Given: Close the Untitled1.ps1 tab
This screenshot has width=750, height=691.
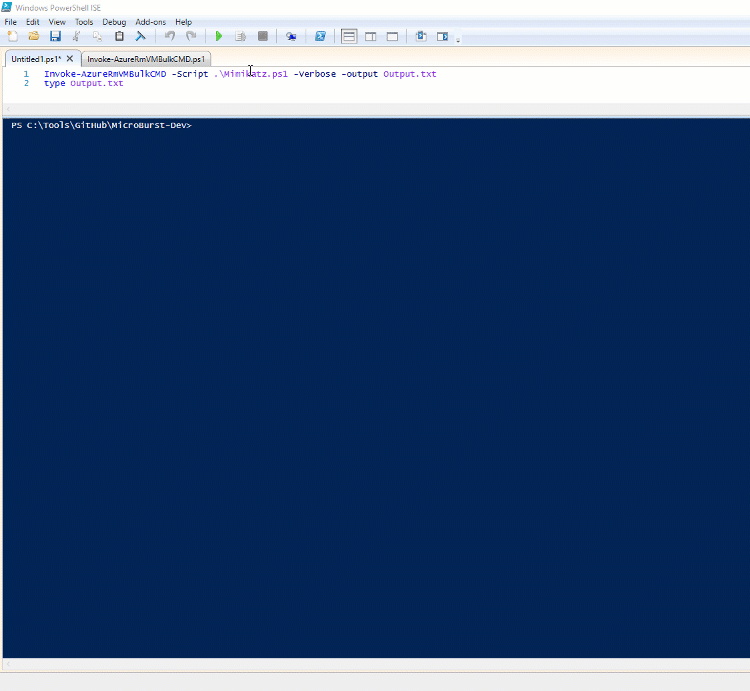Looking at the screenshot, I should click(x=70, y=59).
